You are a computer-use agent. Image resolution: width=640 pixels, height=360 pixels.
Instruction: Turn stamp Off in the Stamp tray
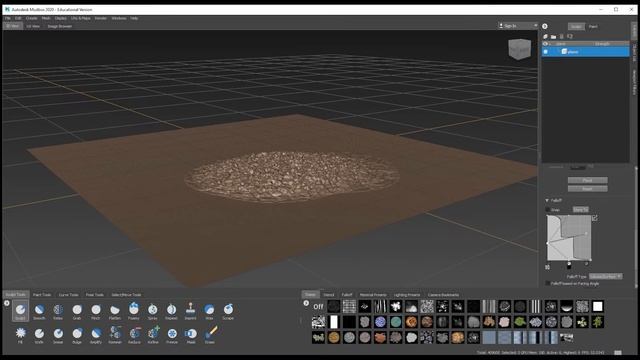pos(318,306)
